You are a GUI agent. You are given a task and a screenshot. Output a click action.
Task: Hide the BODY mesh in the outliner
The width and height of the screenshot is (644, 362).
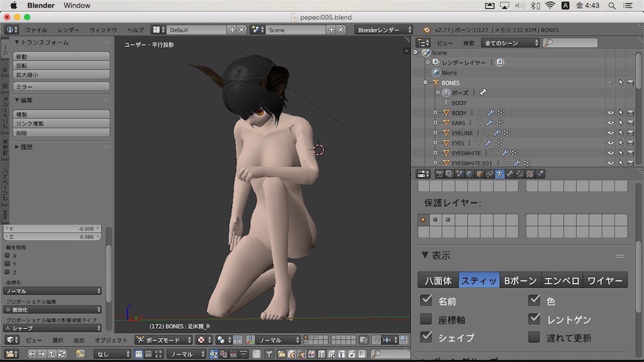(611, 113)
